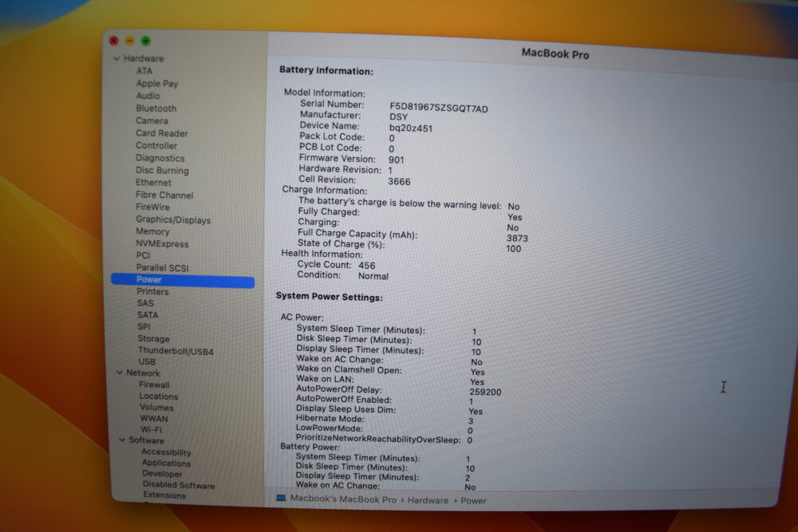Open Firewall under Network
798x532 pixels.
coord(154,385)
